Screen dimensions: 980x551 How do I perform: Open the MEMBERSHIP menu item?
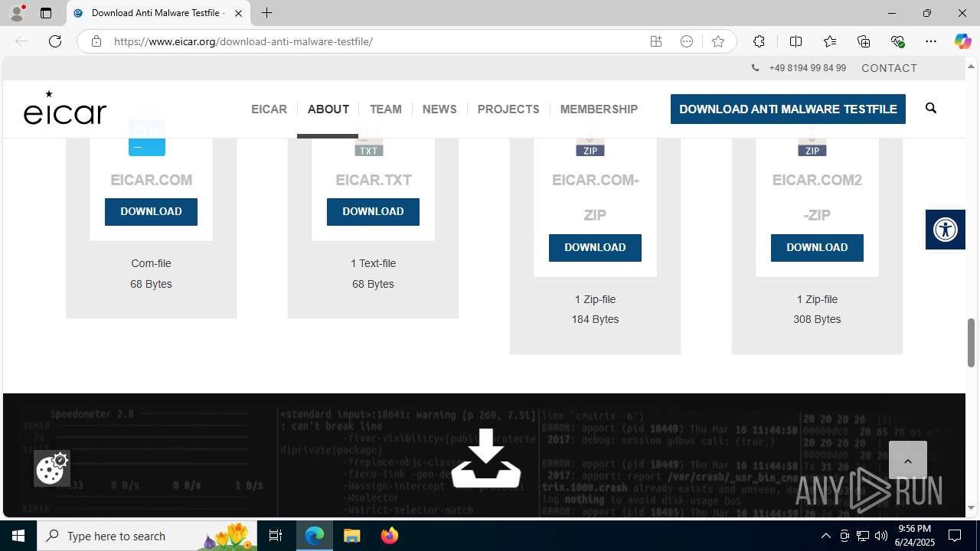tap(599, 109)
